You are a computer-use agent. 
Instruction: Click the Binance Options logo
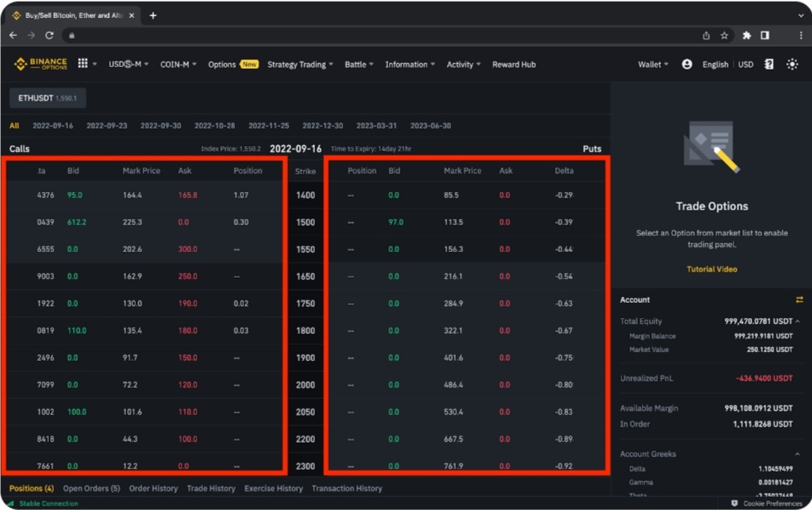(40, 64)
